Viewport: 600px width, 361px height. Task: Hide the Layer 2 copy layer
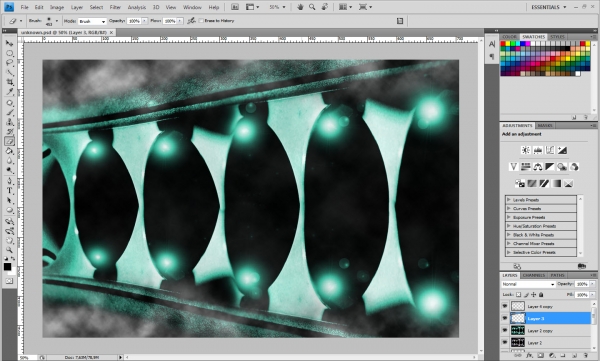504,330
